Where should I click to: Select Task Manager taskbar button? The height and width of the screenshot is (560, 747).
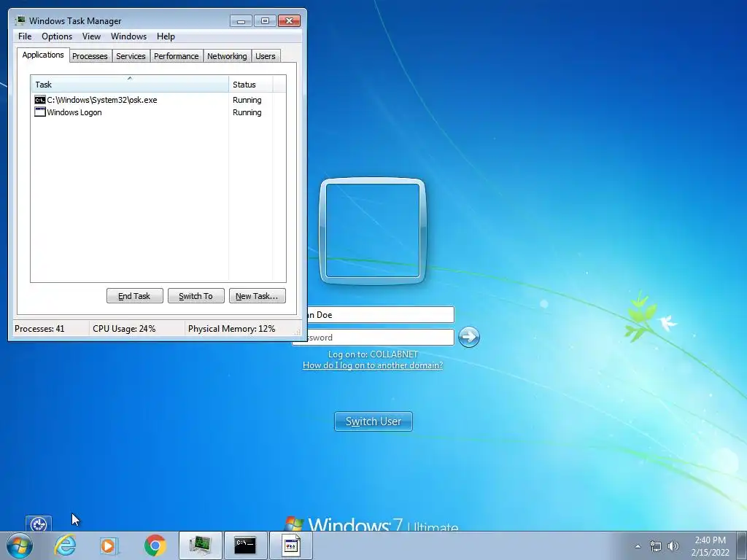coord(201,545)
